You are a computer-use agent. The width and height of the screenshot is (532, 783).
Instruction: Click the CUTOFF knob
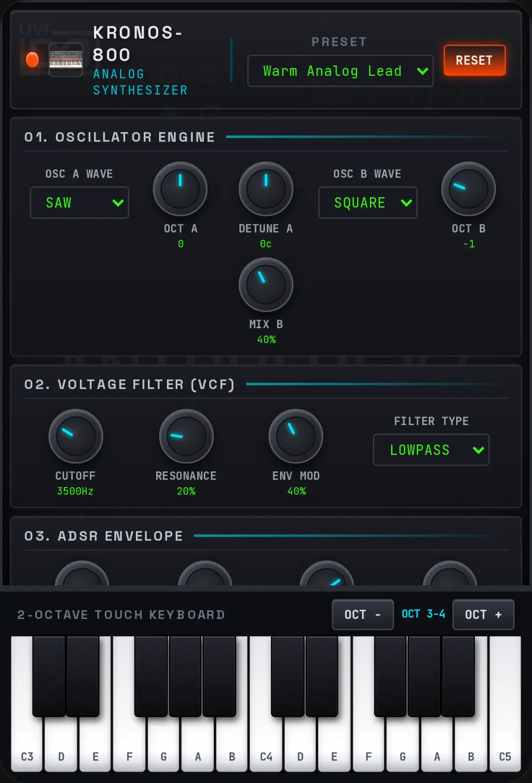pos(75,436)
